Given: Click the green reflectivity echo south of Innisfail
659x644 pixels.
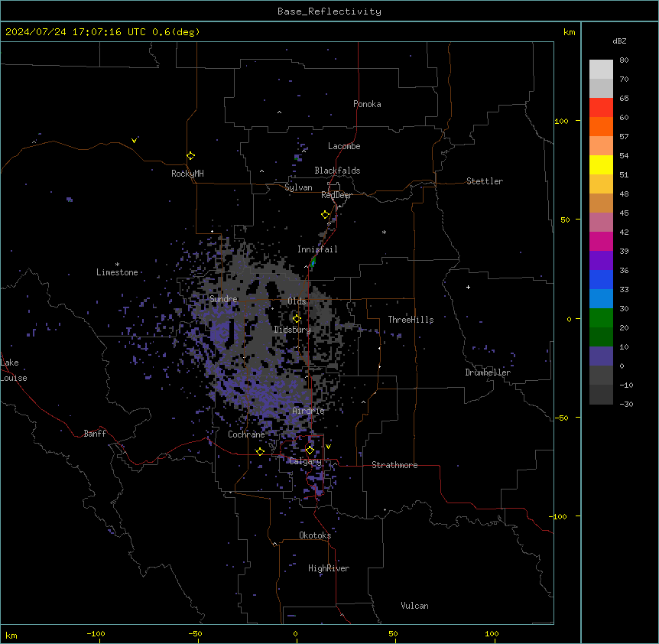Looking at the screenshot, I should (313, 262).
